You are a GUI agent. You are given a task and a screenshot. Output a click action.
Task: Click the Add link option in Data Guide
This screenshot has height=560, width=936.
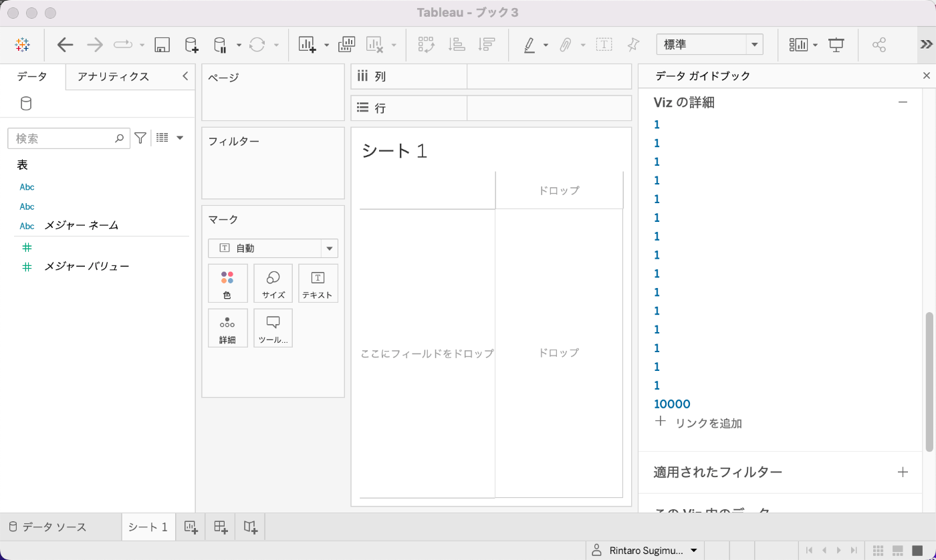click(x=698, y=423)
